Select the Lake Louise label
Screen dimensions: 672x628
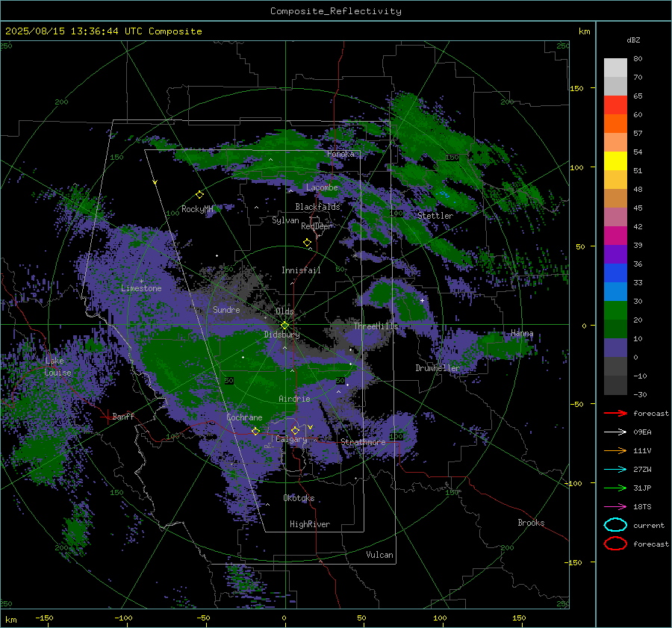(x=57, y=367)
